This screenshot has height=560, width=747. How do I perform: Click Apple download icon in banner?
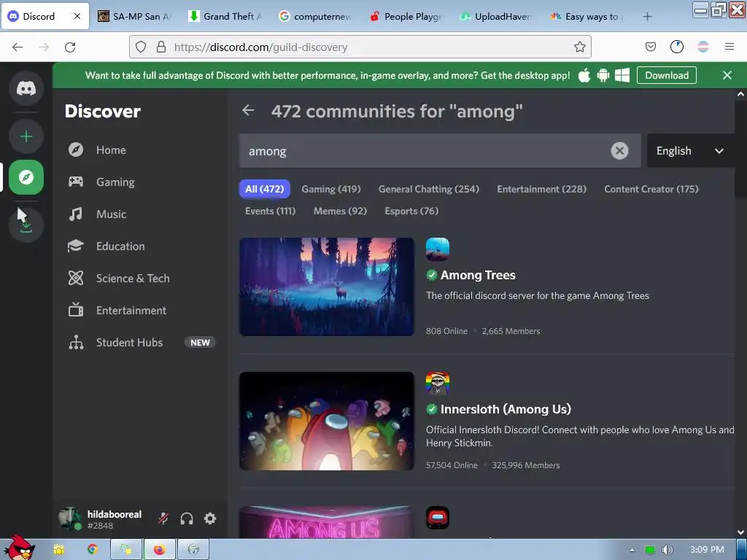coord(584,75)
